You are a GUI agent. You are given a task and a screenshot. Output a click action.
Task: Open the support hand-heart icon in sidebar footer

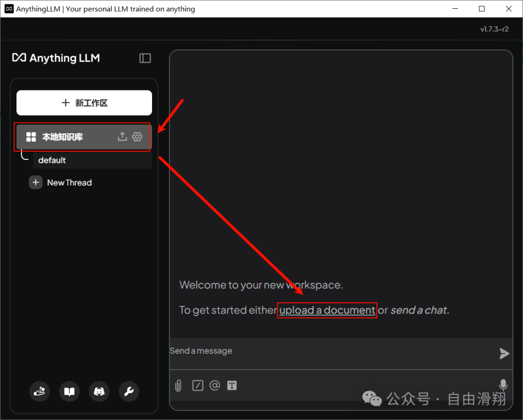coord(39,391)
